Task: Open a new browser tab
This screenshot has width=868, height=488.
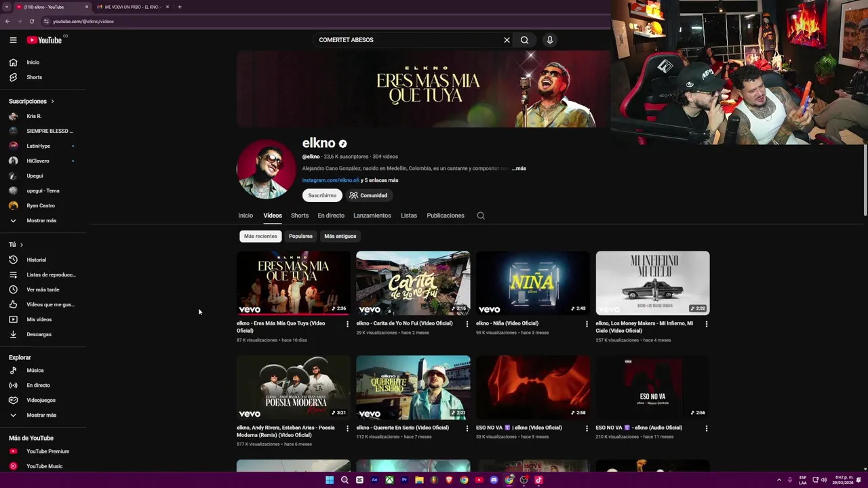Action: [x=179, y=7]
